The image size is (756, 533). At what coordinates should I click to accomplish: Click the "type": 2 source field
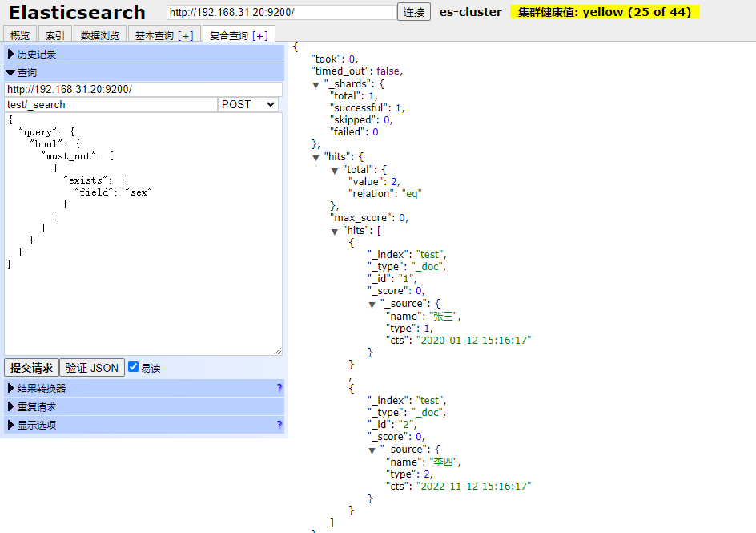pos(410,474)
